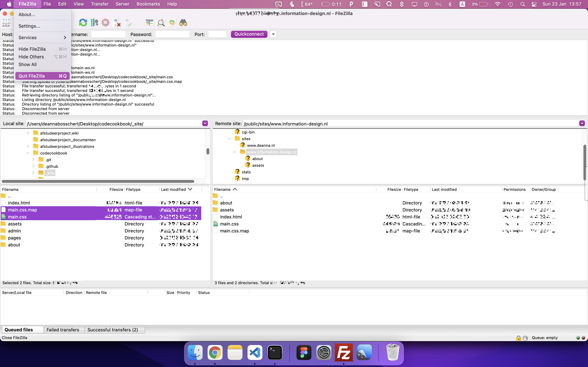Toggle the transfer queue processing
The image size is (588, 367).
[94, 22]
